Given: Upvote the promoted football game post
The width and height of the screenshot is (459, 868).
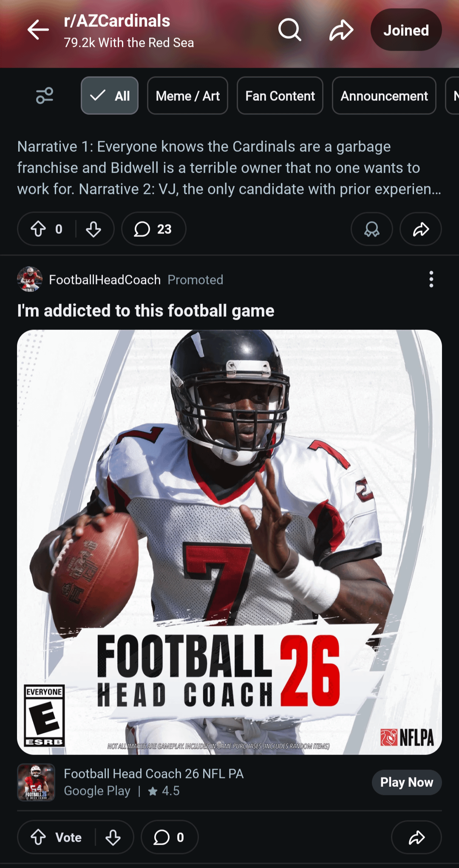Looking at the screenshot, I should 38,837.
